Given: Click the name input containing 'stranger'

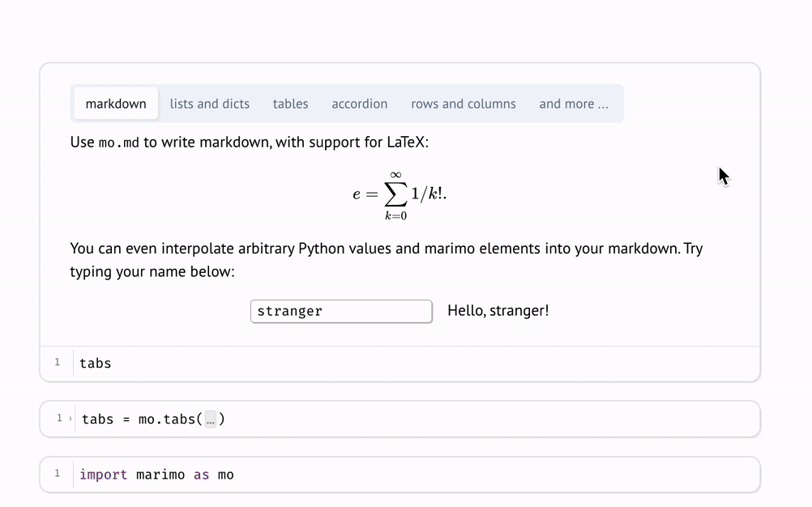Looking at the screenshot, I should (x=340, y=311).
